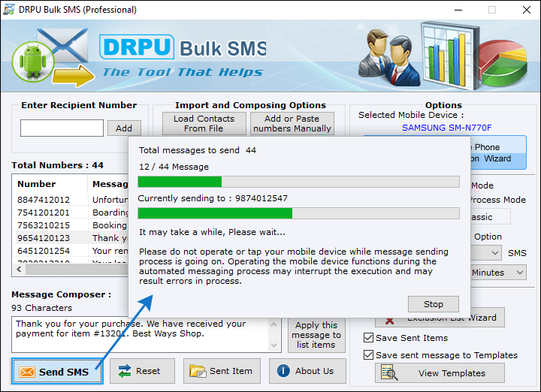Click the magnifier document icon on View Templates
The width and height of the screenshot is (541, 392).
[389, 372]
